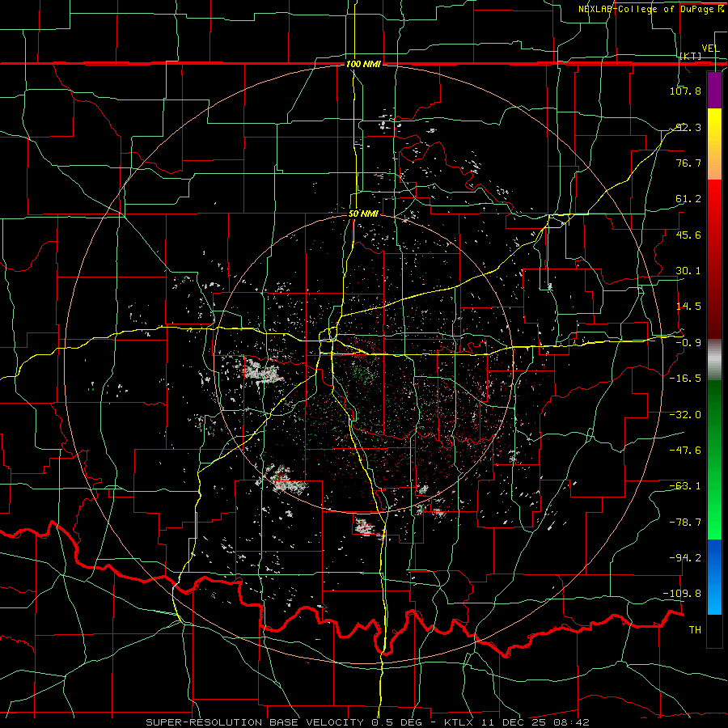Select the 107.8 velocity scale value
This screenshot has width=728, height=728.
685,91
